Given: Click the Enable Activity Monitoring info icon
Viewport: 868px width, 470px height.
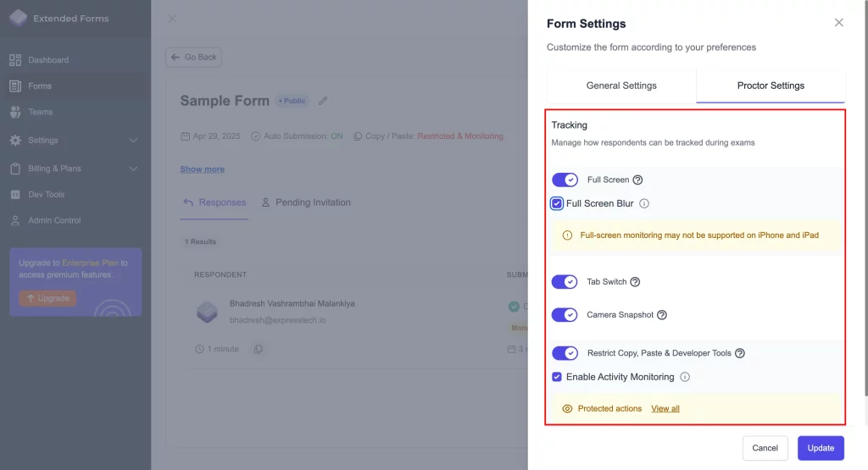Looking at the screenshot, I should 685,377.
